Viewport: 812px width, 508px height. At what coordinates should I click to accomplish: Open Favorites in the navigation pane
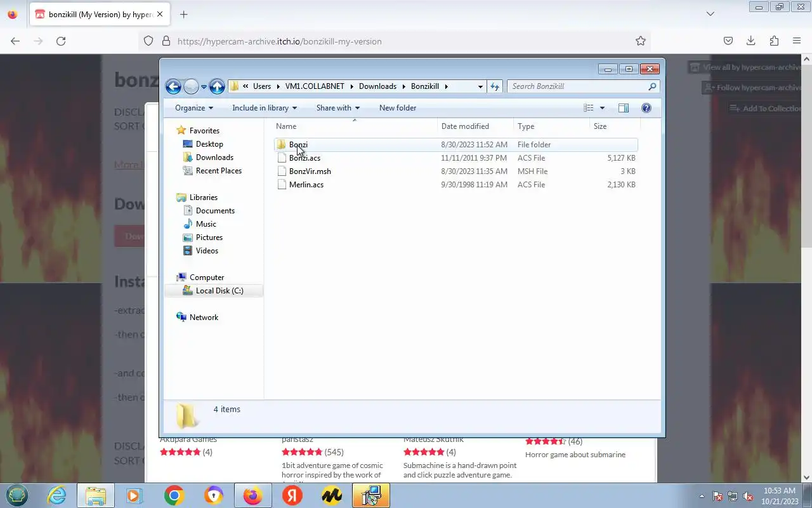[x=204, y=131]
